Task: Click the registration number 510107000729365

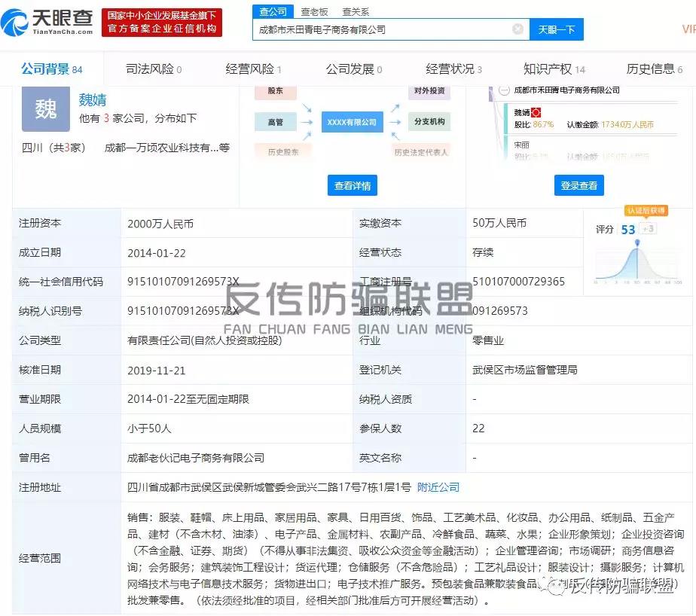Action: pyautogui.click(x=518, y=282)
